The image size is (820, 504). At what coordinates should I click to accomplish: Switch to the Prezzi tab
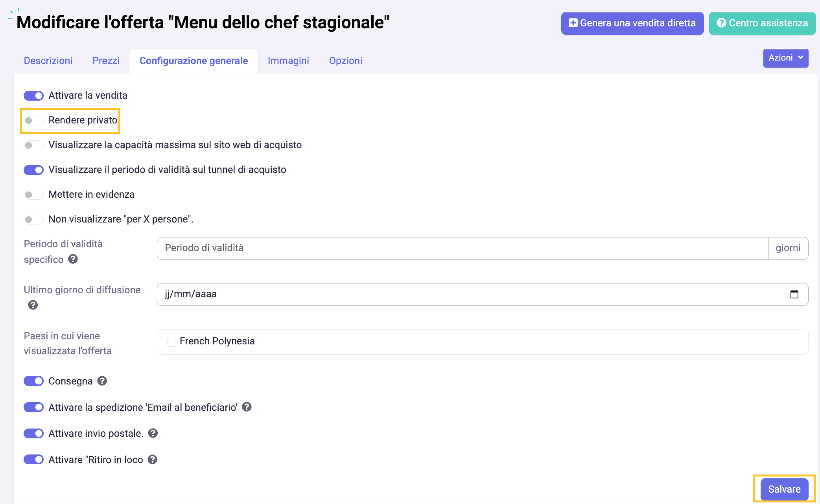click(x=106, y=61)
